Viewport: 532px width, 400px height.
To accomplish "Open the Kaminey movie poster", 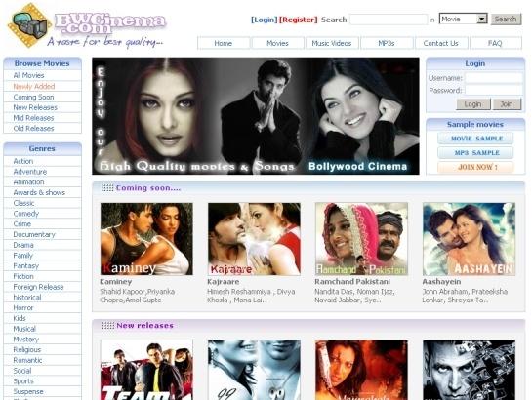I will click(x=146, y=239).
